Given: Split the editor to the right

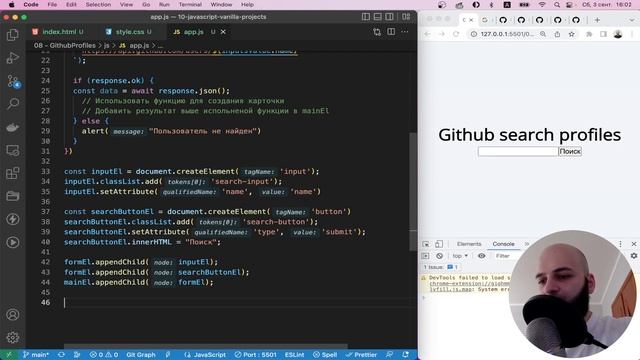Looking at the screenshot, I should pos(391,32).
